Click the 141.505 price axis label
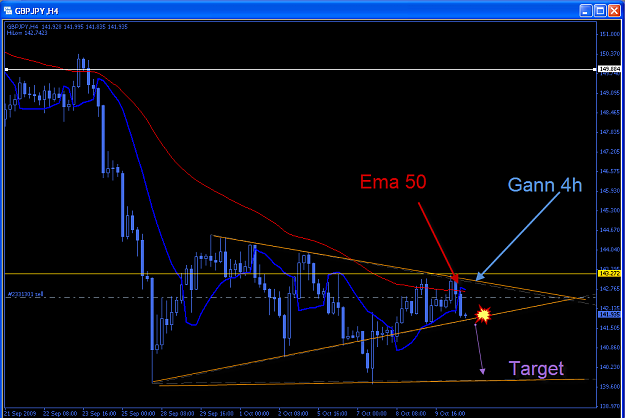The height and width of the screenshot is (418, 625). 610,328
